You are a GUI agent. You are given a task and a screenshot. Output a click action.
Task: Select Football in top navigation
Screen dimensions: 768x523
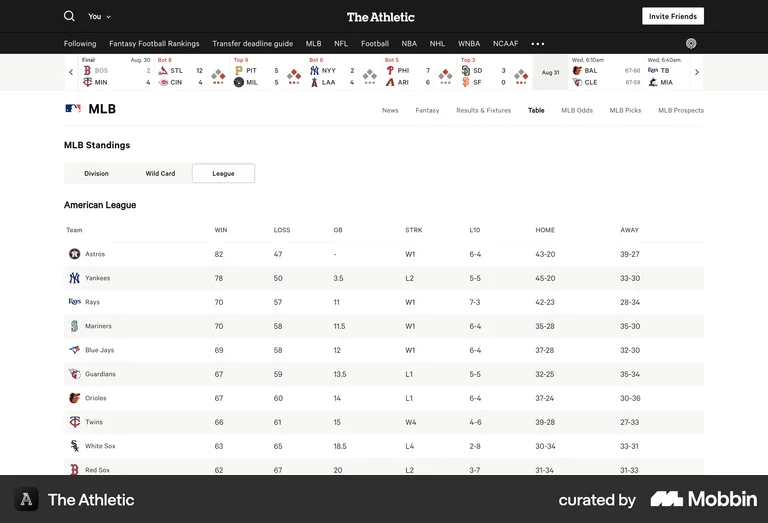click(x=375, y=44)
